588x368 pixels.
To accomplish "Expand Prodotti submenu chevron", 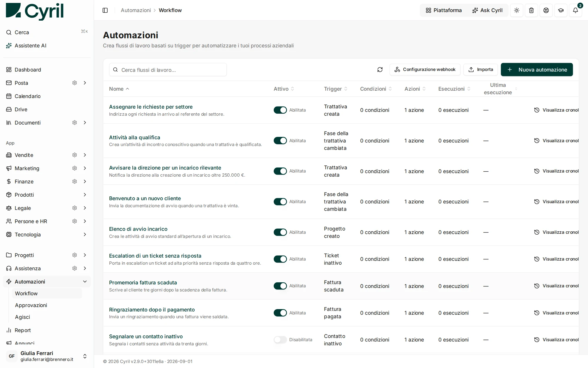I will pyautogui.click(x=85, y=195).
